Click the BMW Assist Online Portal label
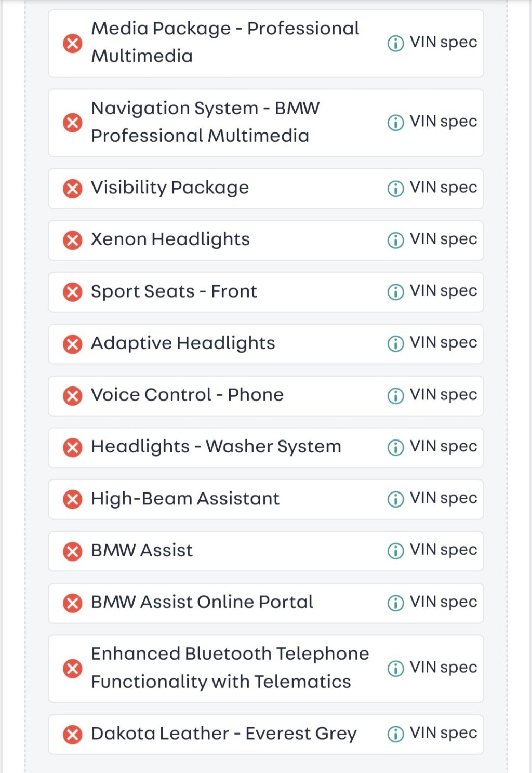Image resolution: width=532 pixels, height=773 pixels. point(202,602)
